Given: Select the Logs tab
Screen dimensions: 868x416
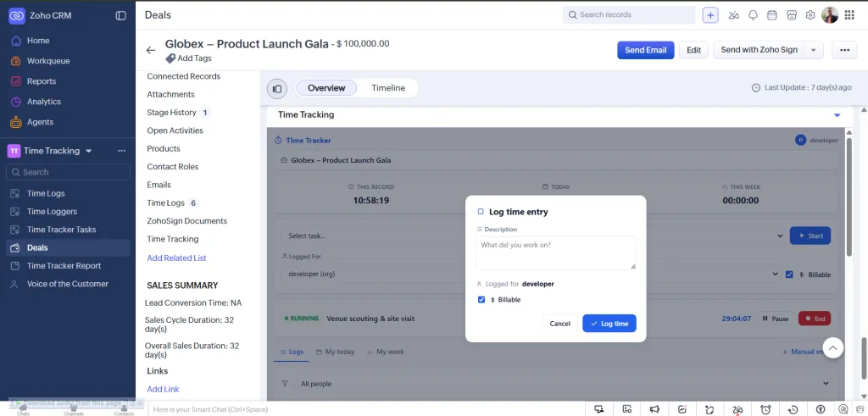Looking at the screenshot, I should click(292, 352).
